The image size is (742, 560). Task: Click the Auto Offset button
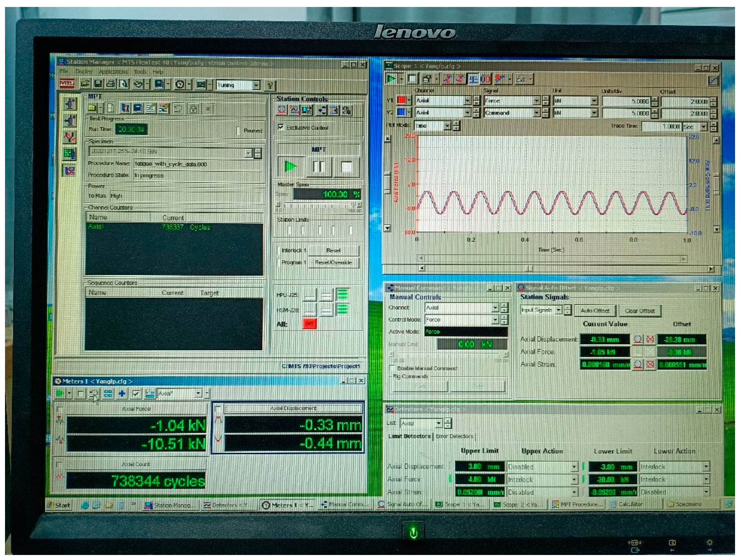tap(595, 311)
